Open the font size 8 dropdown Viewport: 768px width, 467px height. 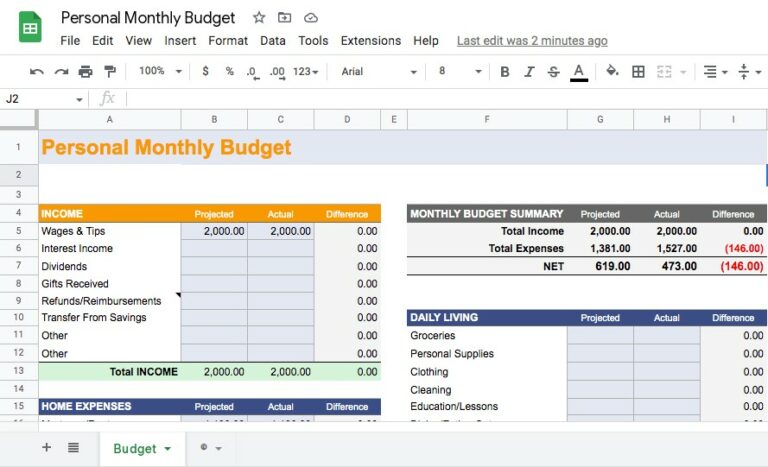[460, 72]
